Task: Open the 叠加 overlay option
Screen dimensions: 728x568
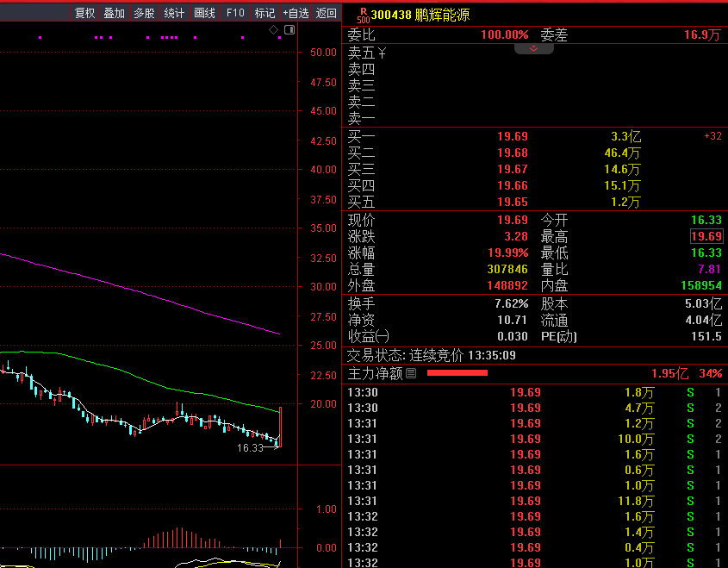Action: click(115, 13)
